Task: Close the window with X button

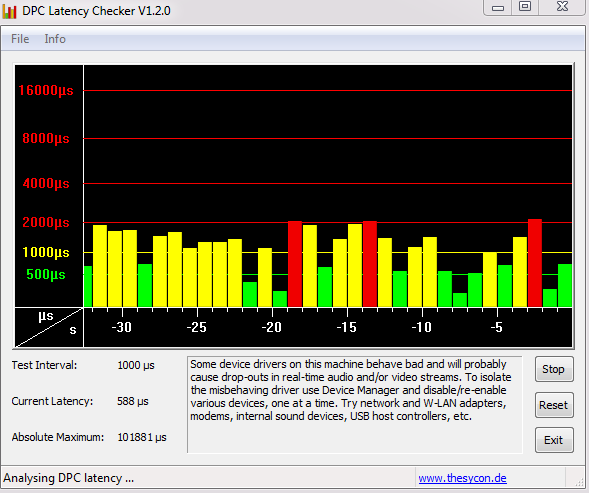Action: [x=562, y=6]
